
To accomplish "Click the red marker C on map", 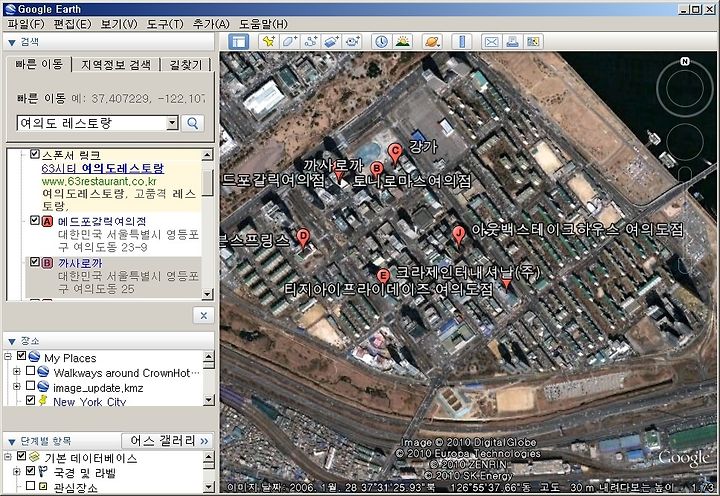I will click(395, 153).
